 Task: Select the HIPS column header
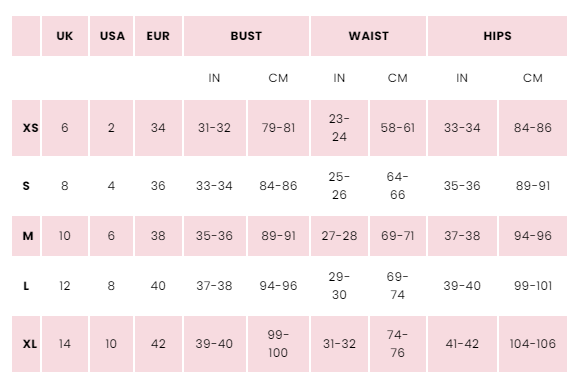point(497,36)
